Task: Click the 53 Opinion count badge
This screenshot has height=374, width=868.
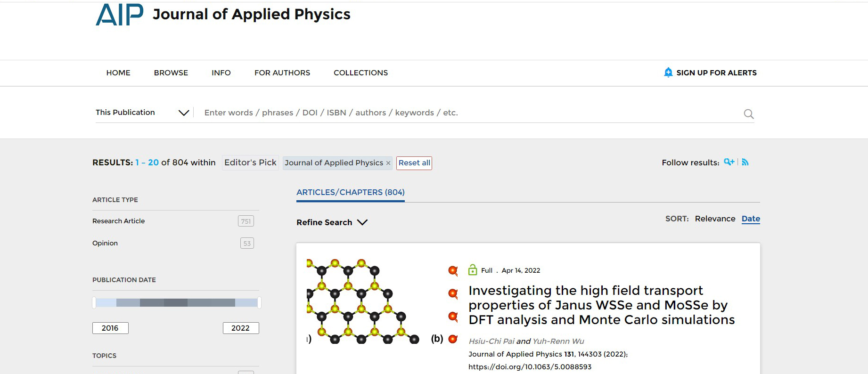Action: pos(247,243)
